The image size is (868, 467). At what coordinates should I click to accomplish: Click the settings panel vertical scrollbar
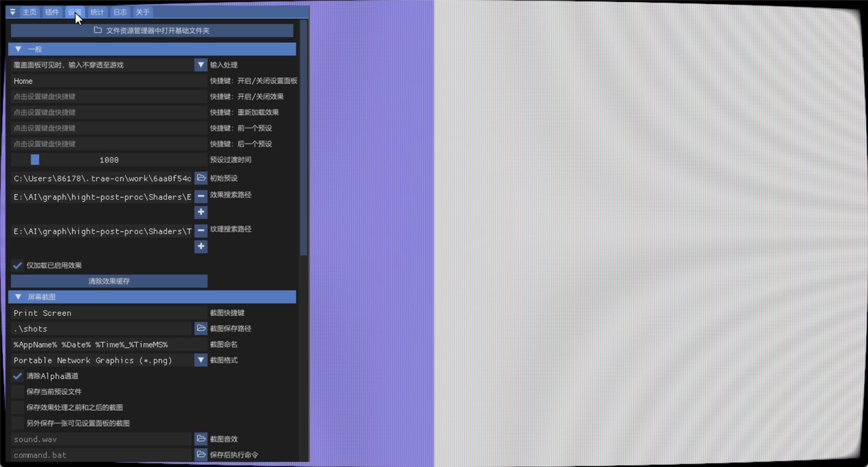pyautogui.click(x=304, y=137)
